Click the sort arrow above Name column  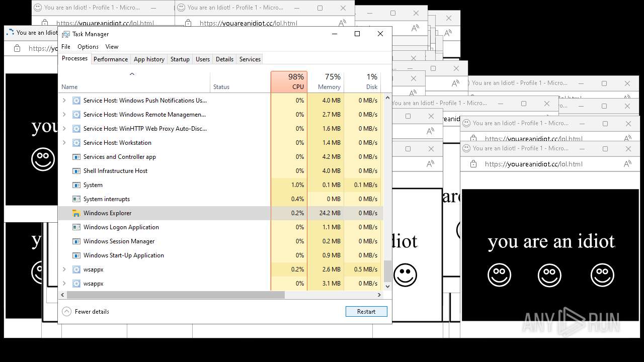pyautogui.click(x=132, y=74)
